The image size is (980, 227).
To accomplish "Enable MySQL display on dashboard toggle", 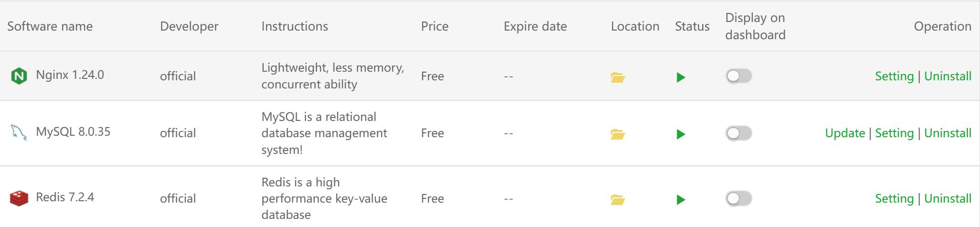I will (x=739, y=133).
